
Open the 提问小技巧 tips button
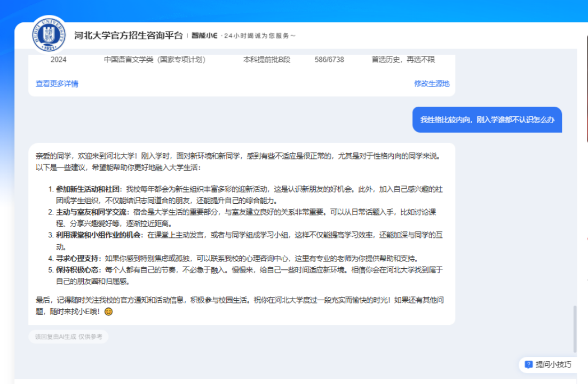[x=548, y=365]
